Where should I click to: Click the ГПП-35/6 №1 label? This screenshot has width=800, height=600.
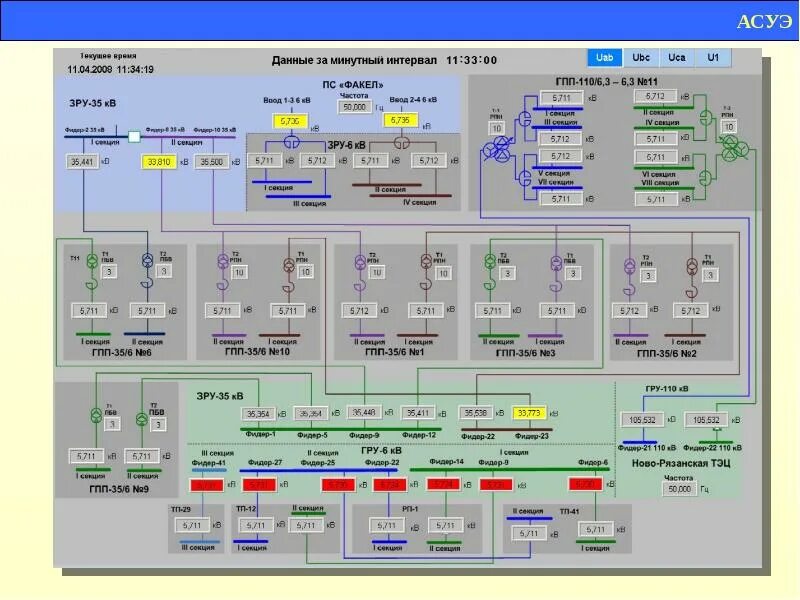pos(394,352)
